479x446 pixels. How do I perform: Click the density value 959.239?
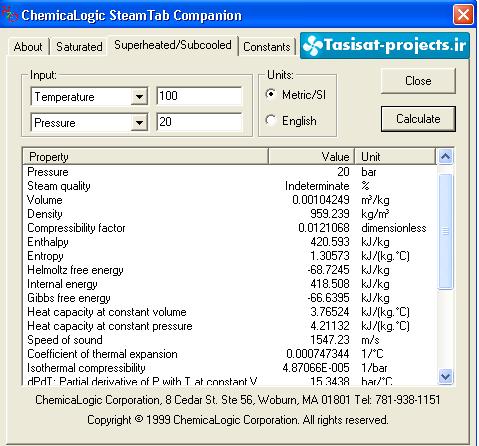[x=330, y=214]
